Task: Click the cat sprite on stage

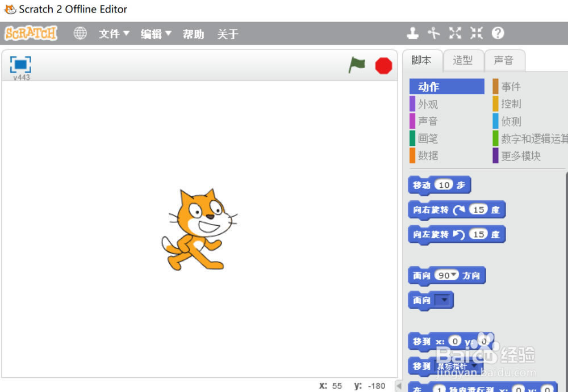Action: [198, 230]
